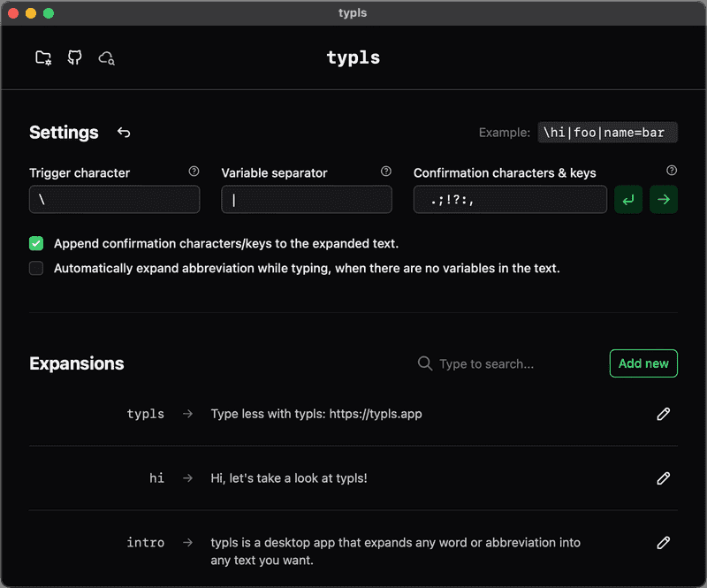This screenshot has width=707, height=588.
Task: Toggle the right arrow key confirmation button
Action: [x=664, y=200]
